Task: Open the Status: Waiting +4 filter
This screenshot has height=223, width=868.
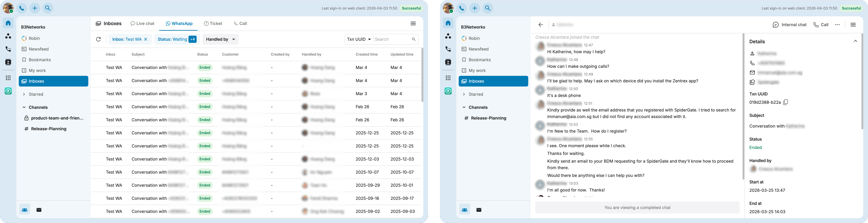Action: [177, 39]
